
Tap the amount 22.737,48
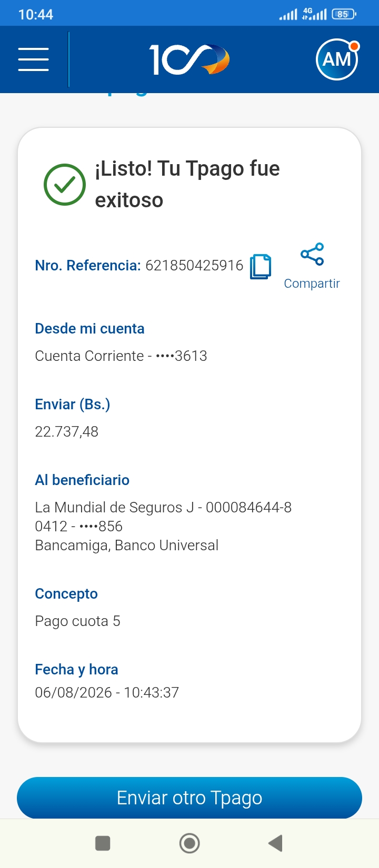tap(67, 432)
